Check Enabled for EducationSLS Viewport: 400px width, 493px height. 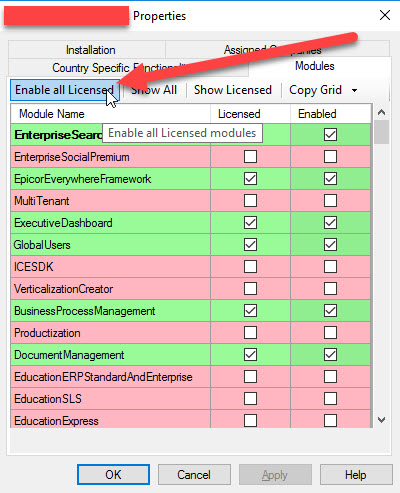coord(330,398)
